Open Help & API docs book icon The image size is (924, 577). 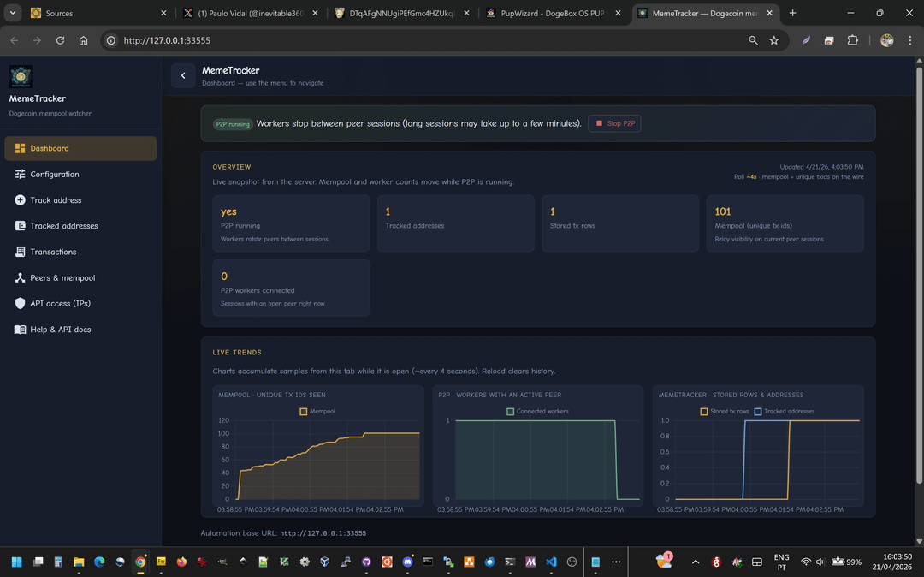pos(21,330)
